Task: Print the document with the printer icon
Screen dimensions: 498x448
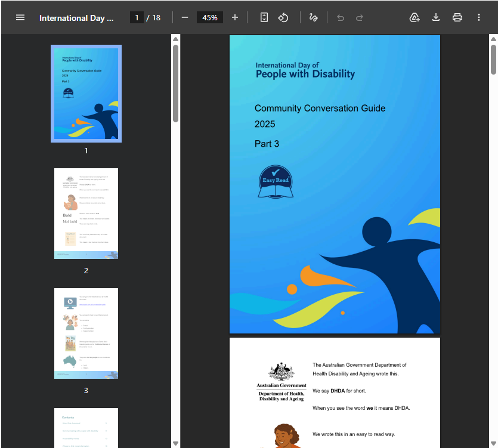Action: pyautogui.click(x=457, y=17)
